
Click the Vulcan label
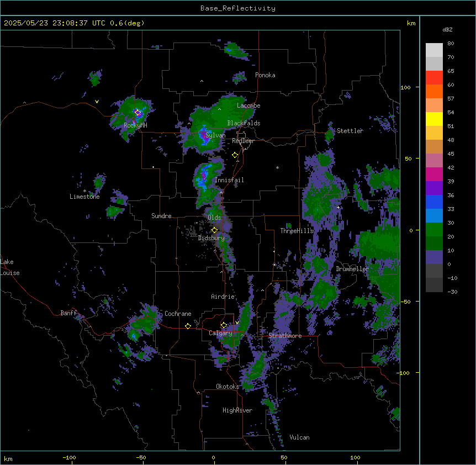pos(300,437)
